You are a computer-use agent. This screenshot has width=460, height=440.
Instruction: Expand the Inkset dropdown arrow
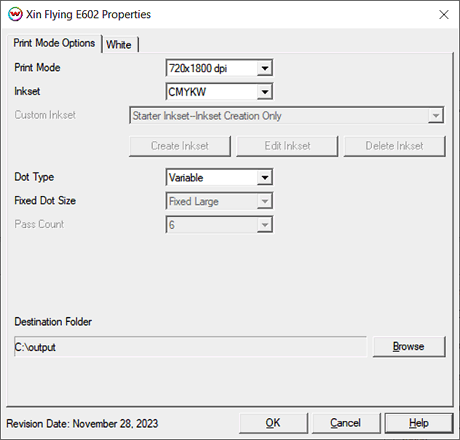click(x=265, y=92)
